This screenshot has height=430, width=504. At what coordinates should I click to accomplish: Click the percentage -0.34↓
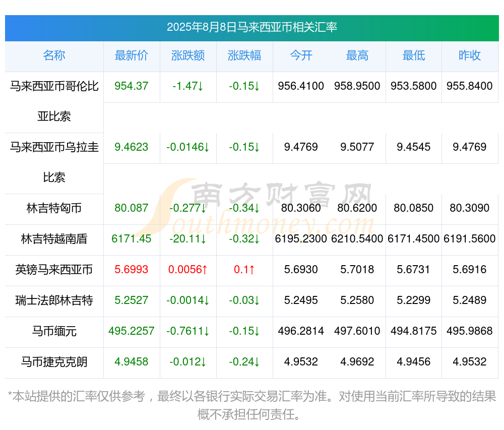pos(244,208)
